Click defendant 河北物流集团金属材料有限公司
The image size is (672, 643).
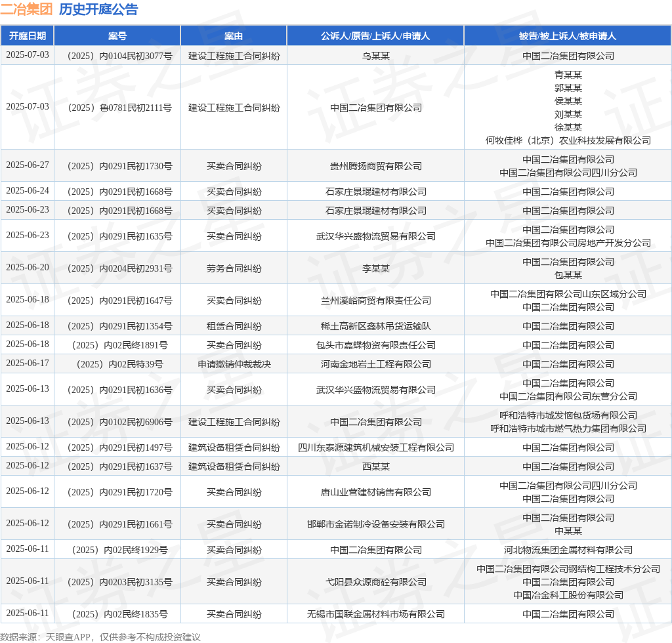tap(568, 550)
